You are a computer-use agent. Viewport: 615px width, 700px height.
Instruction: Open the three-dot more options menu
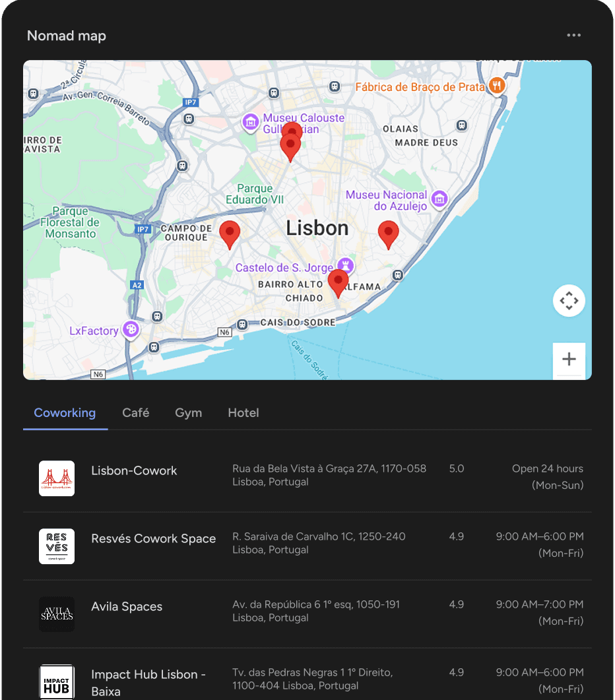coord(573,36)
